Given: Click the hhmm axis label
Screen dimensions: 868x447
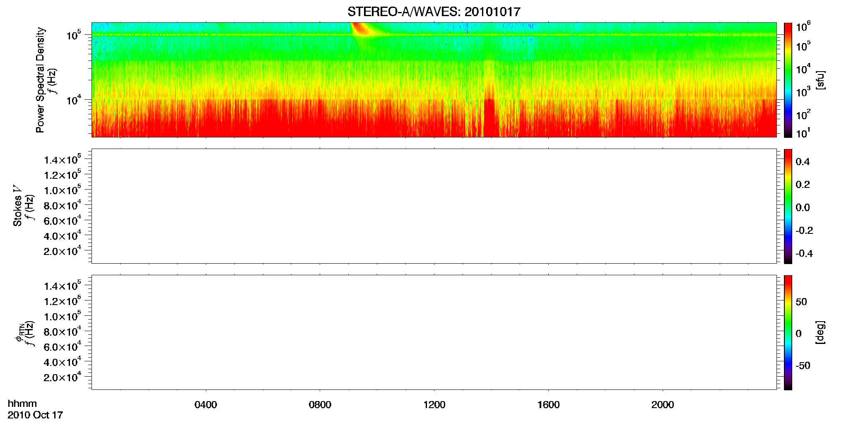Looking at the screenshot, I should [x=22, y=404].
